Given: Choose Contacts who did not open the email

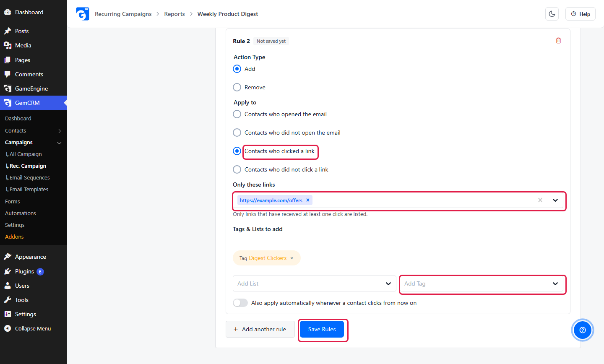Looking at the screenshot, I should point(237,133).
